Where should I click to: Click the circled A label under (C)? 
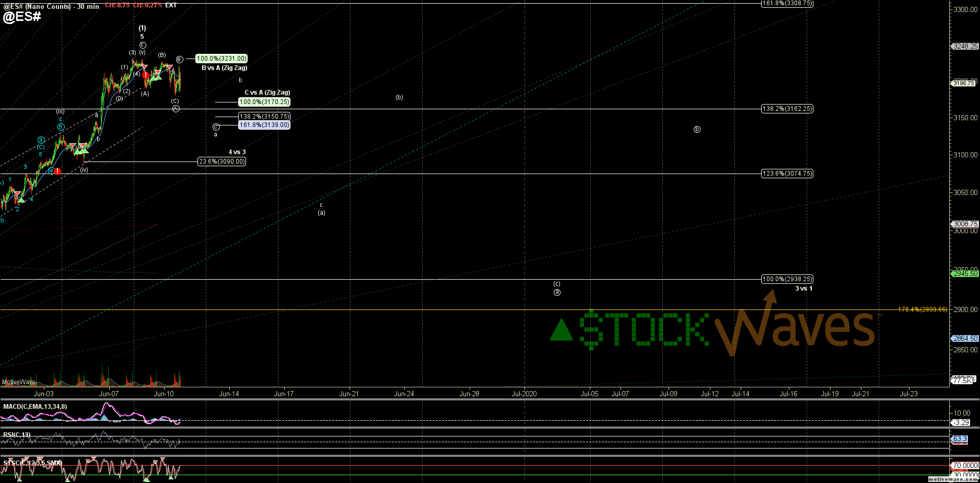point(176,109)
